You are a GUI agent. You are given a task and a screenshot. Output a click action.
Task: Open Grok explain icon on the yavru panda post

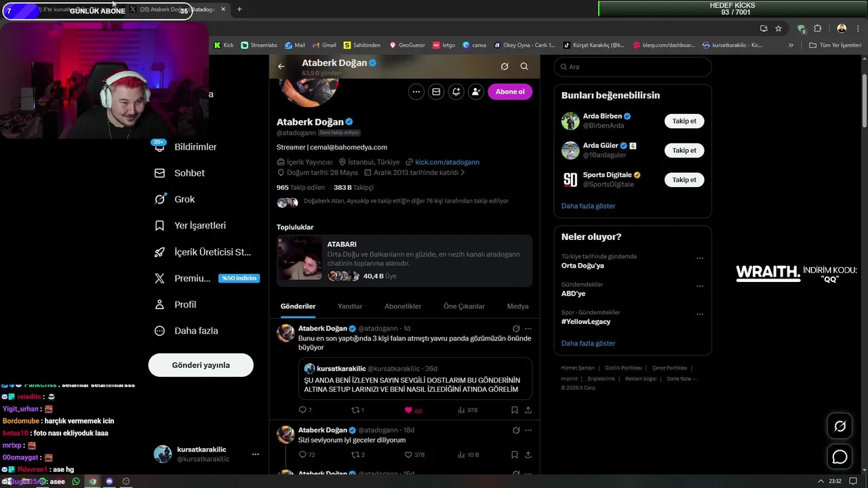click(x=516, y=329)
